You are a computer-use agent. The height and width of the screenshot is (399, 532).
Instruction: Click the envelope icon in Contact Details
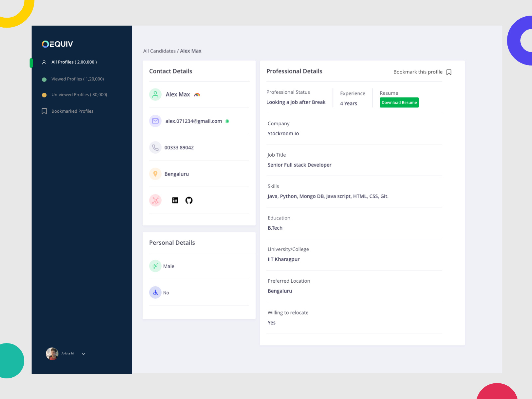(x=155, y=121)
